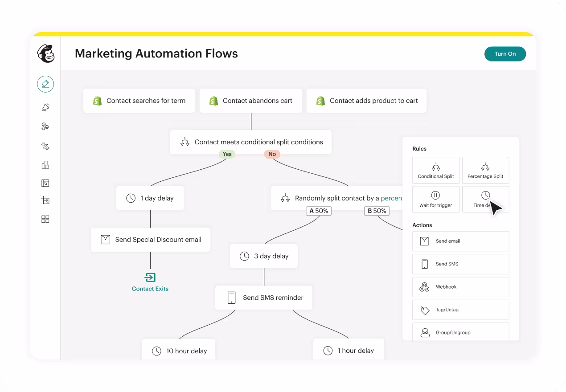Expand the Contact meets conditional split node
Image resolution: width=566 pixels, height=392 pixels.
coord(251,142)
